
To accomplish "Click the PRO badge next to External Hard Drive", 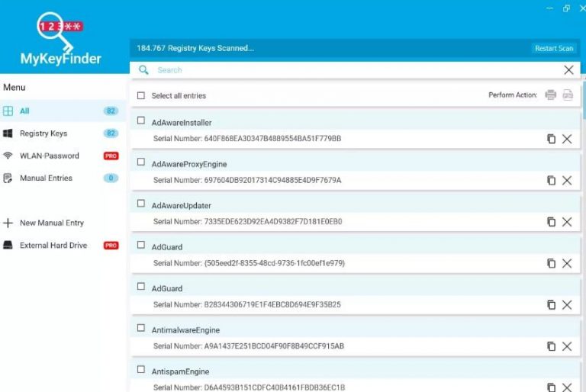I will pos(111,246).
